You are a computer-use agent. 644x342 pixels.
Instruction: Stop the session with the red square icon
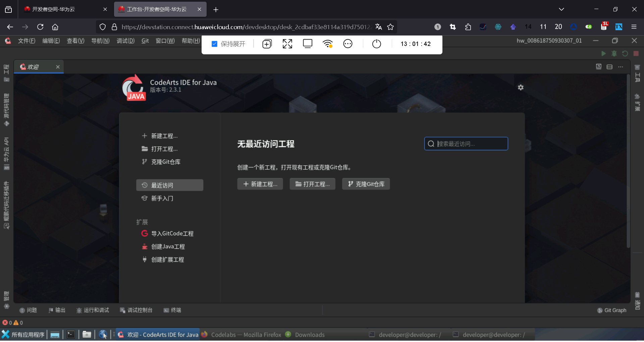pyautogui.click(x=636, y=53)
